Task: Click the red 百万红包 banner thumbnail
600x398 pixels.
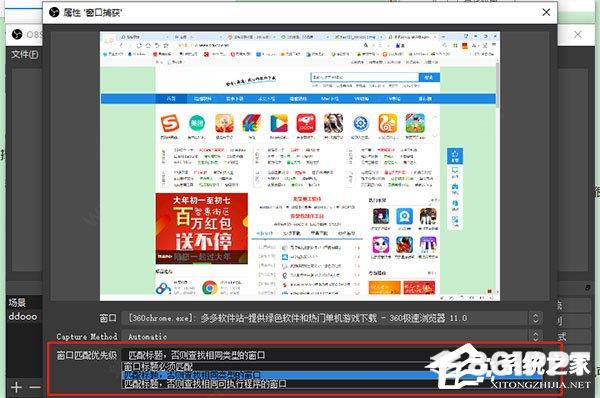Action: tap(202, 228)
